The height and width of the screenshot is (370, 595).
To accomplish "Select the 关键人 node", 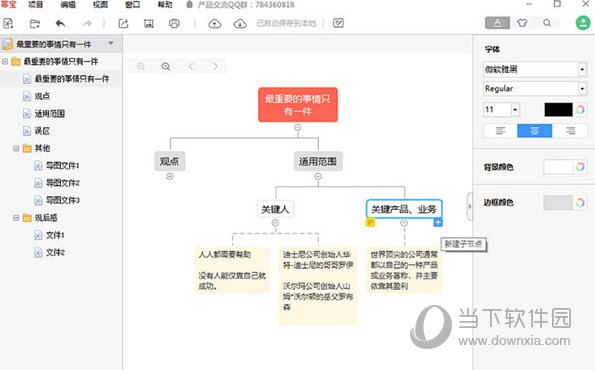I will (275, 209).
